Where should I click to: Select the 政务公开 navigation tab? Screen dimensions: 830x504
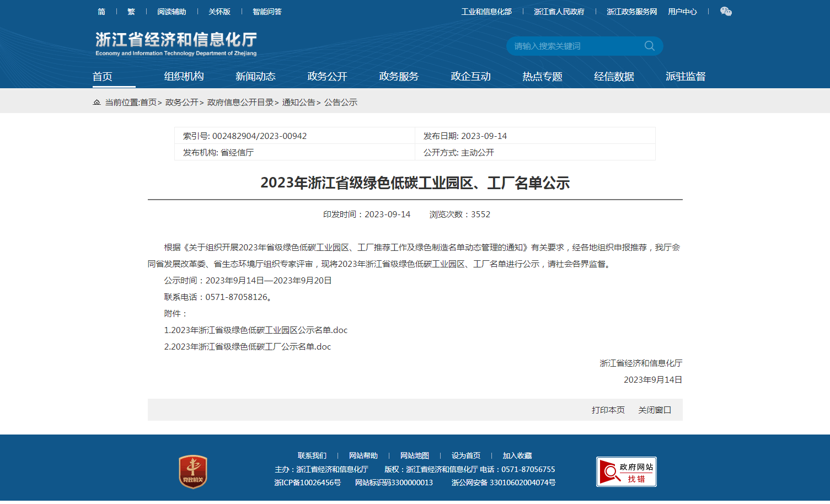(327, 77)
